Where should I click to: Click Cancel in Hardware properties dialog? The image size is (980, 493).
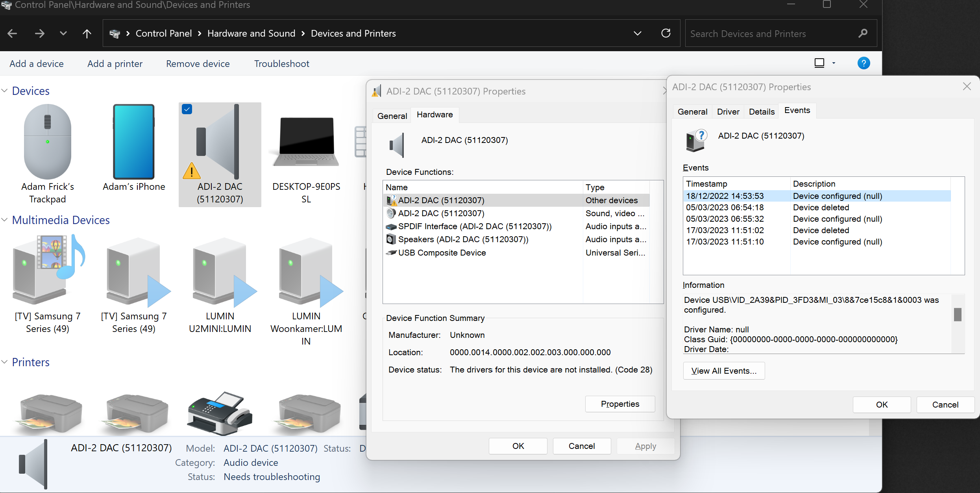coord(582,446)
